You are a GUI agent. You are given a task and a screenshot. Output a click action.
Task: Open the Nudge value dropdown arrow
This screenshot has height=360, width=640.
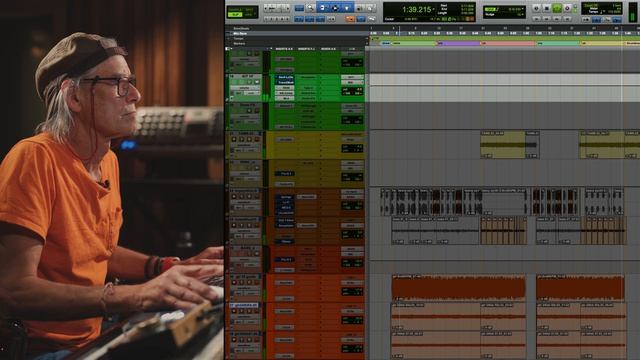point(523,14)
